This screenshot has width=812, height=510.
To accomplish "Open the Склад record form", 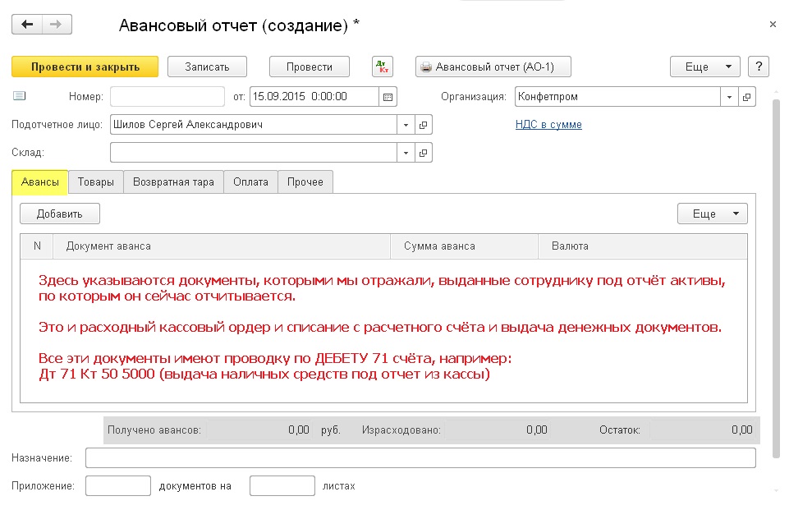I will coord(423,153).
